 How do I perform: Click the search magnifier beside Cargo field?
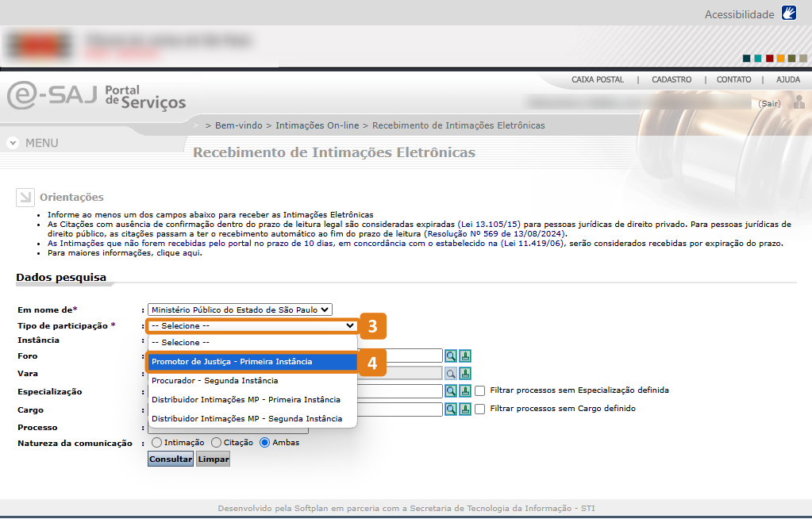pyautogui.click(x=451, y=409)
